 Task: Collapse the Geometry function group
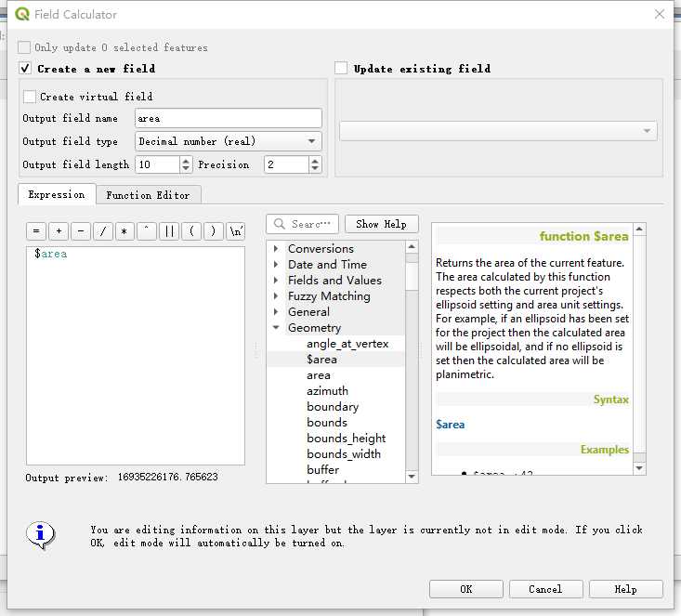276,328
